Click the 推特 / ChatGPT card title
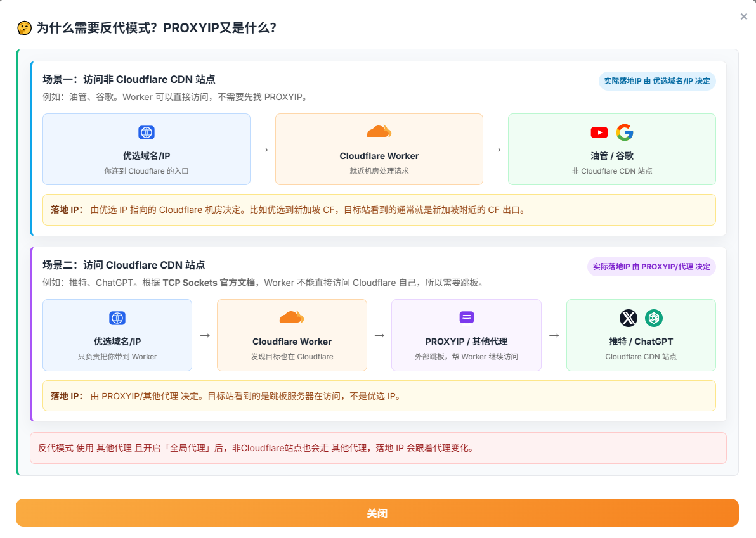This screenshot has height=538, width=756. (x=641, y=342)
